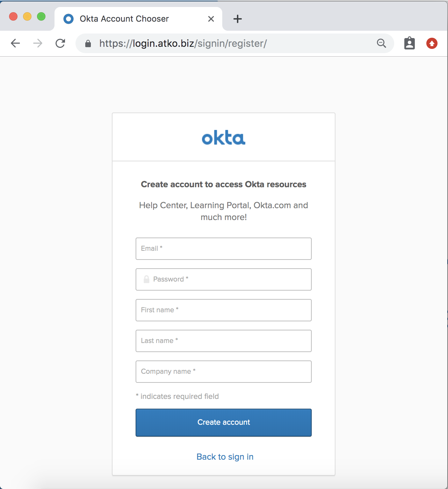Click the browser back arrow

coord(15,43)
